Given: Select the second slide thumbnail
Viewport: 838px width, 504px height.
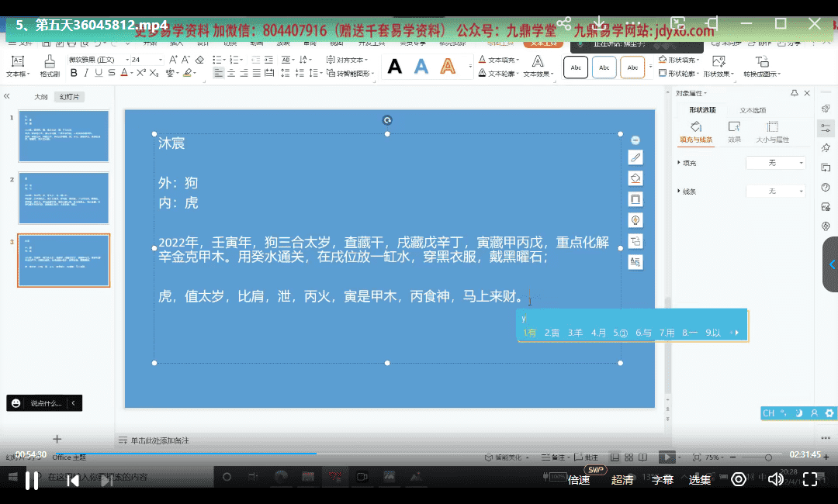Looking at the screenshot, I should tap(64, 198).
